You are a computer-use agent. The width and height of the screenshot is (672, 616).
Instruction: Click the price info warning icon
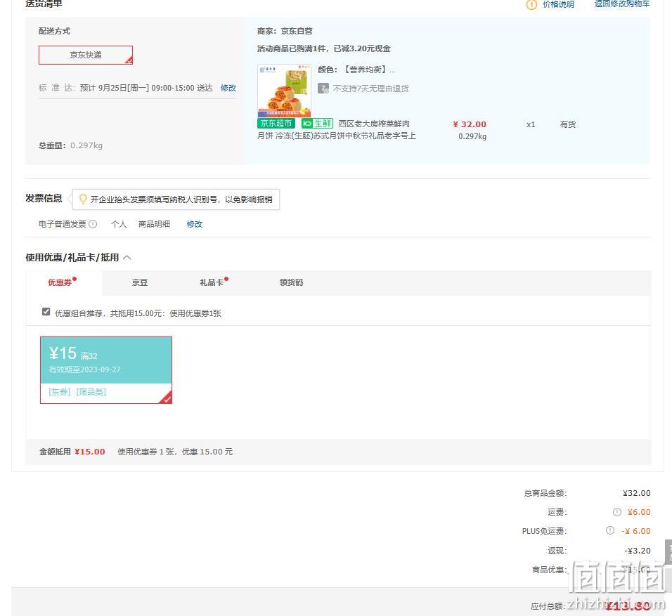point(531,5)
